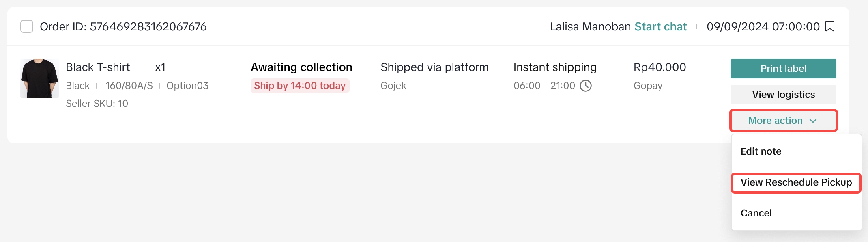Image resolution: width=868 pixels, height=242 pixels.
Task: Click the Rp40.000 payment amount
Action: [x=660, y=67]
